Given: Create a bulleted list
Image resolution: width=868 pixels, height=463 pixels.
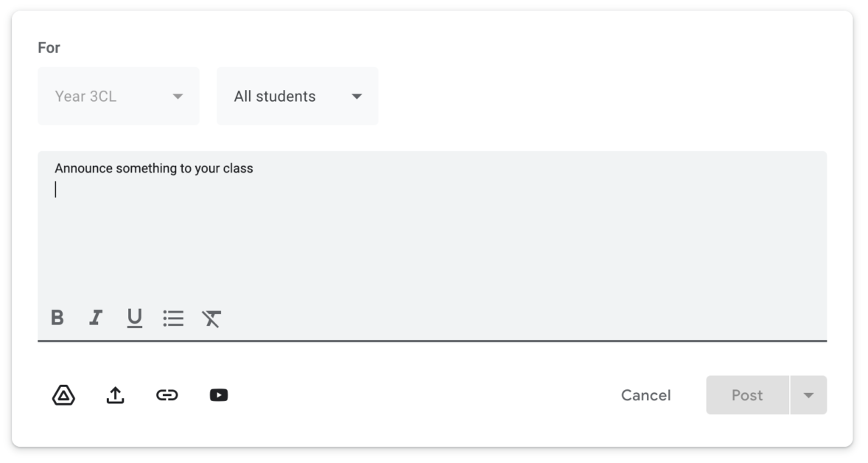Looking at the screenshot, I should 174,318.
